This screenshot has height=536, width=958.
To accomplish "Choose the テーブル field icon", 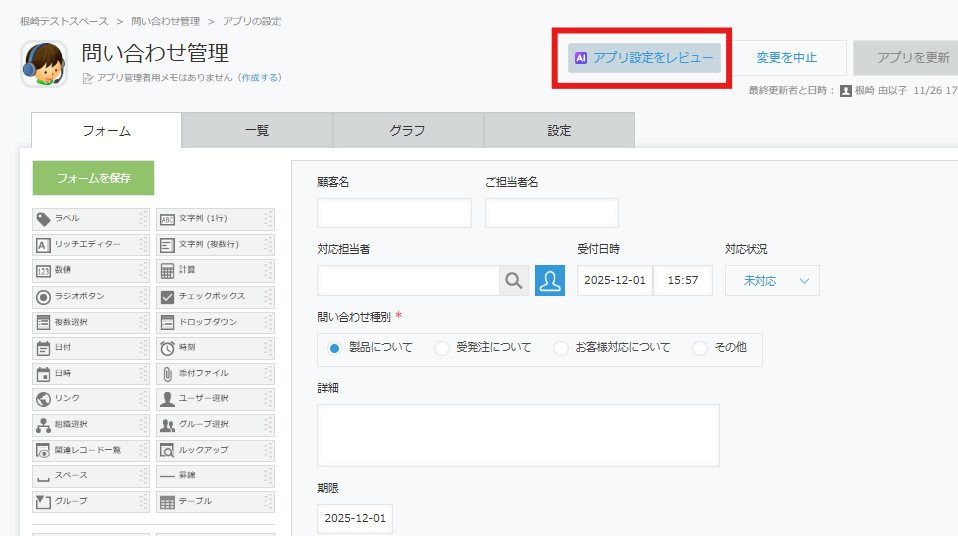I will (x=167, y=502).
